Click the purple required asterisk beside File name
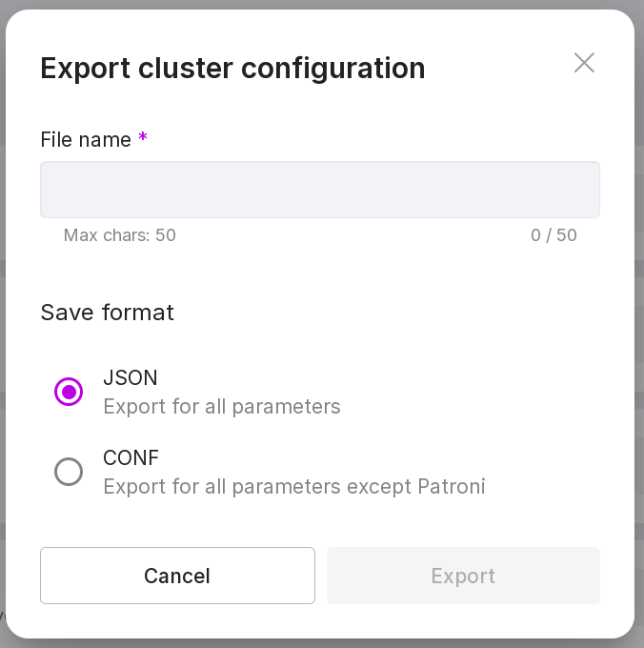The image size is (644, 648). point(143,139)
